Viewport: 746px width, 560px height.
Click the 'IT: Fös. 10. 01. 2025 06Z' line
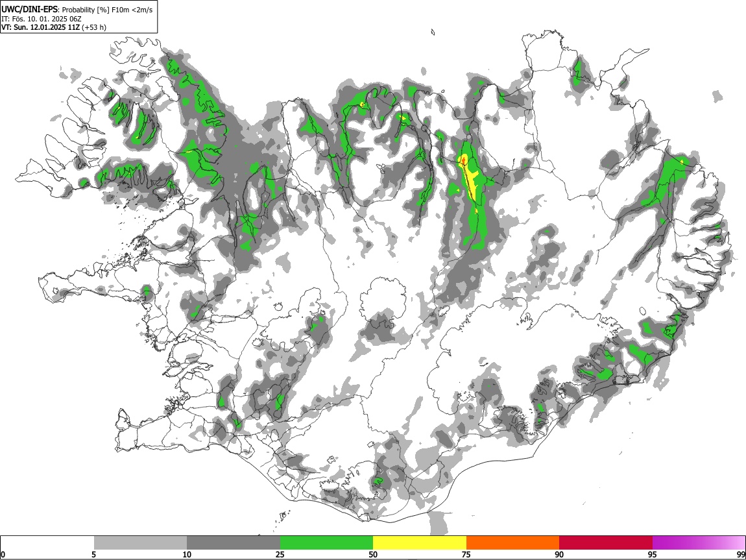[x=42, y=19]
